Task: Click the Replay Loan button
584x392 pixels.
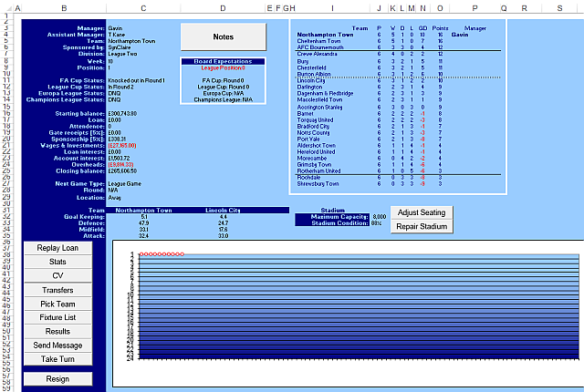Action: [57, 248]
